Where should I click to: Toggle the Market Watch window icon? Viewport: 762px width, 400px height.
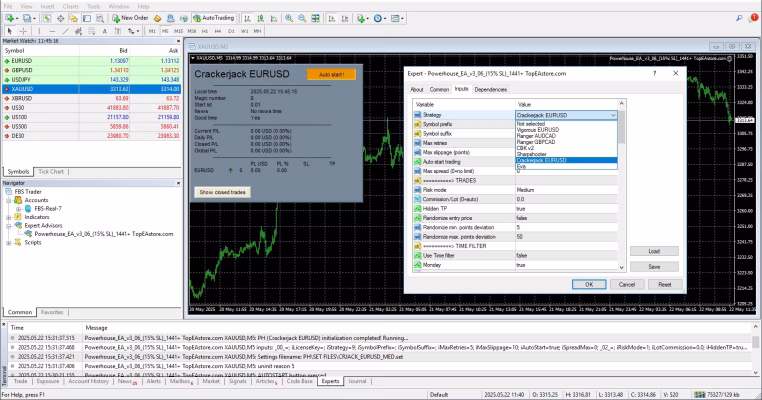(x=47, y=18)
